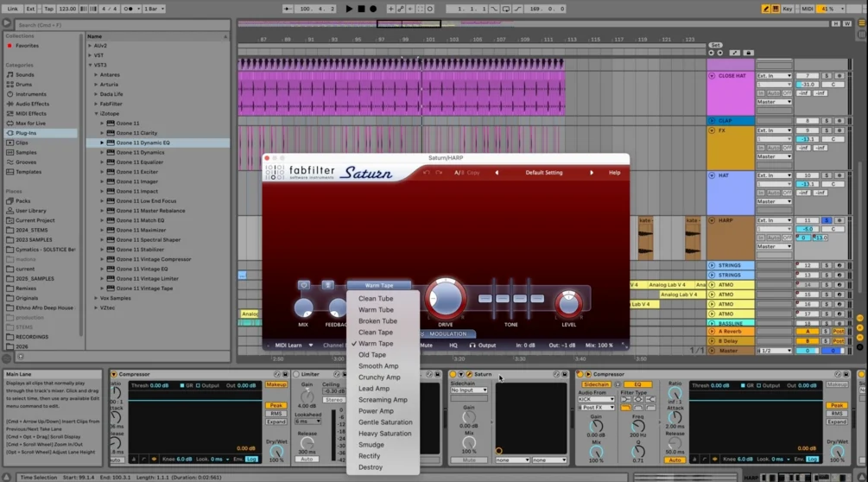The image size is (868, 482).
Task: Enable the draw mode pencil icon
Action: (765, 9)
